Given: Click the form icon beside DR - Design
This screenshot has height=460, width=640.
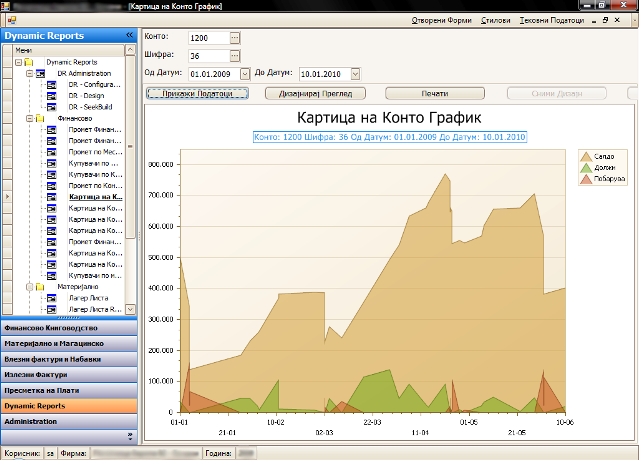Looking at the screenshot, I should [51, 96].
